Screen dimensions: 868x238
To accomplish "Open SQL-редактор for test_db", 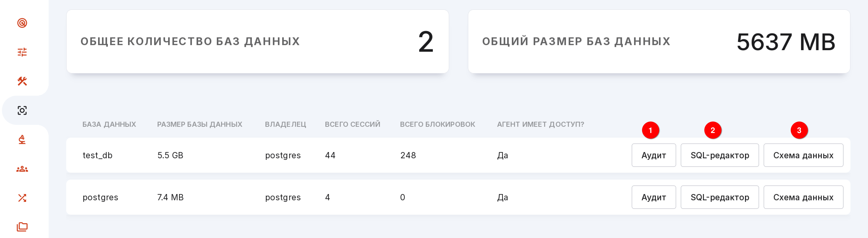I will [x=720, y=155].
